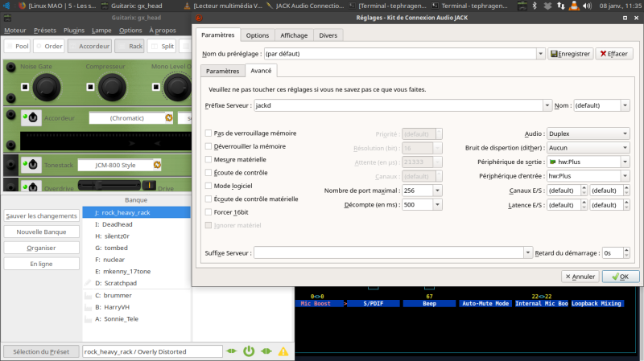Click the OK button in JACK settings
644x361 pixels.
pyautogui.click(x=621, y=277)
